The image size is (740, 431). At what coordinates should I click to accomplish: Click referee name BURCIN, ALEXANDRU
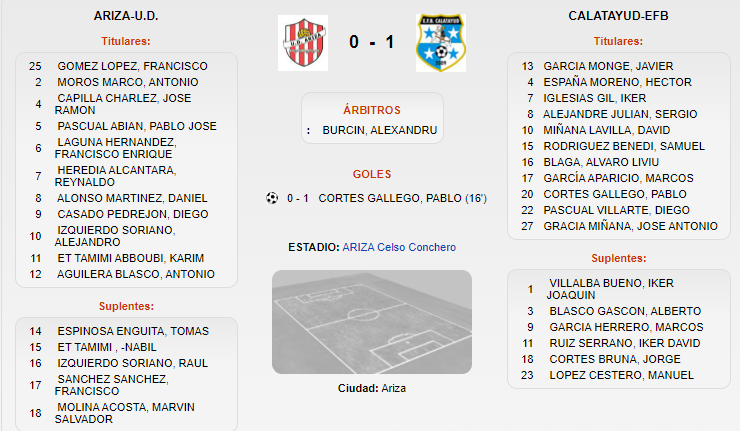(380, 130)
